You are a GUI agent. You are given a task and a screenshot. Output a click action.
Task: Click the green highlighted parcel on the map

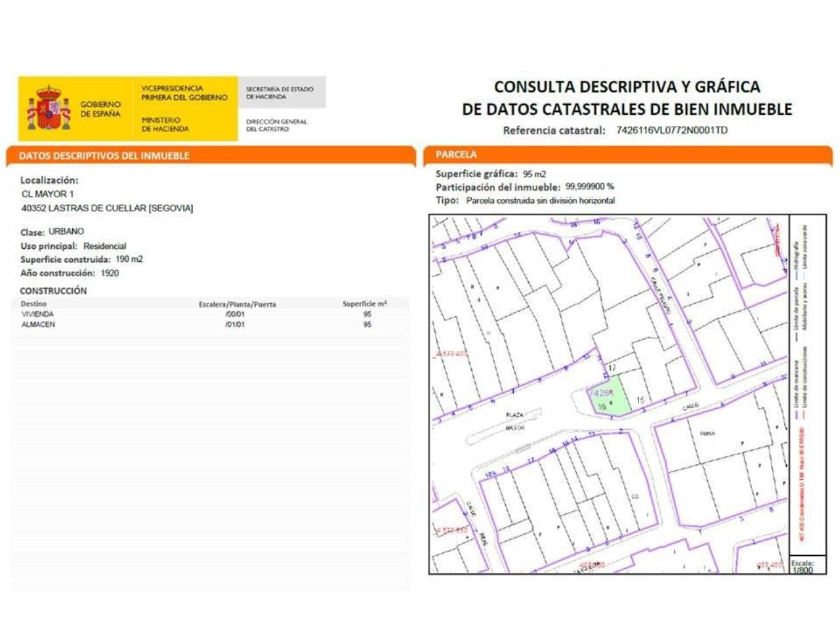tap(610, 395)
